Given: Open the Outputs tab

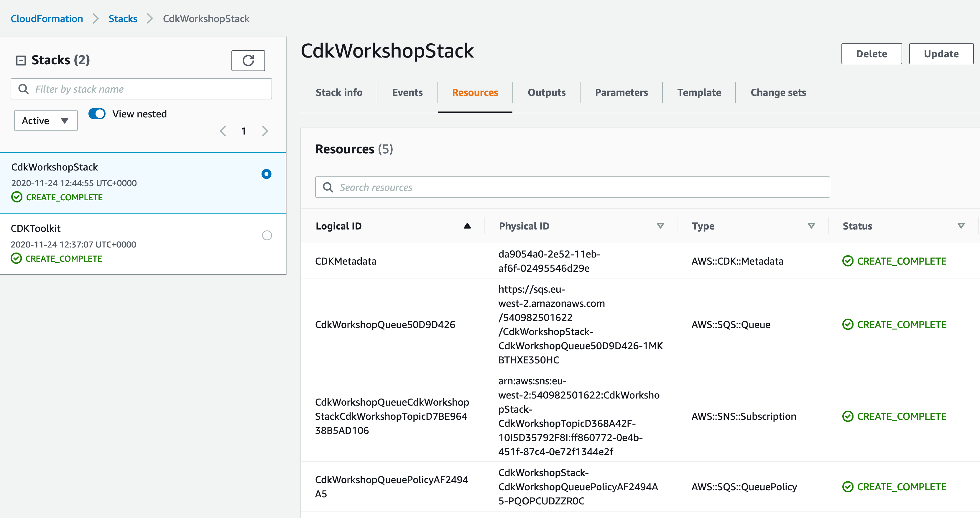Looking at the screenshot, I should [x=546, y=93].
